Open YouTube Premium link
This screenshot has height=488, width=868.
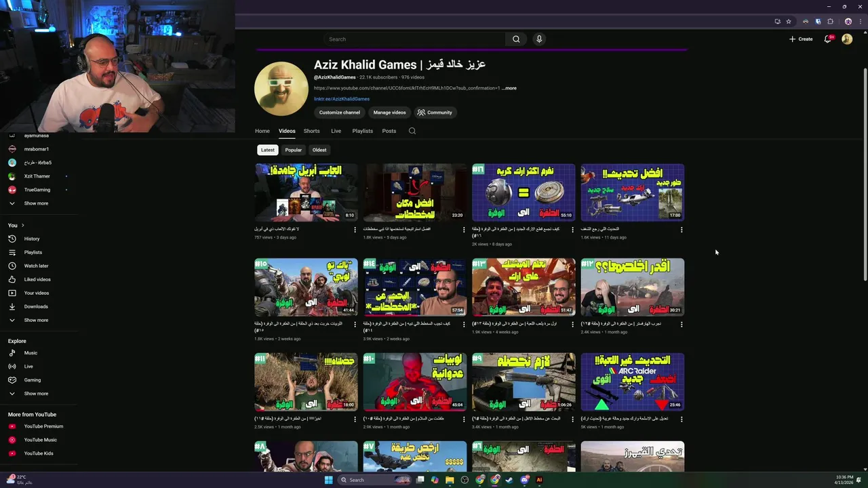click(x=43, y=426)
